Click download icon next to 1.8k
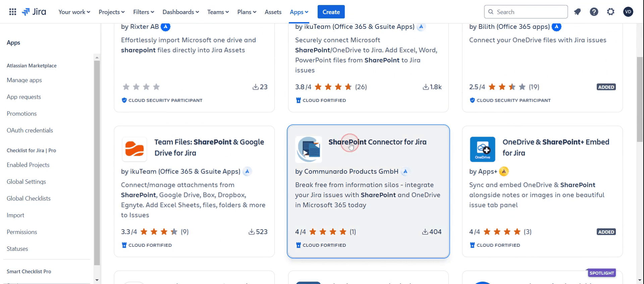The image size is (644, 284). point(426,87)
